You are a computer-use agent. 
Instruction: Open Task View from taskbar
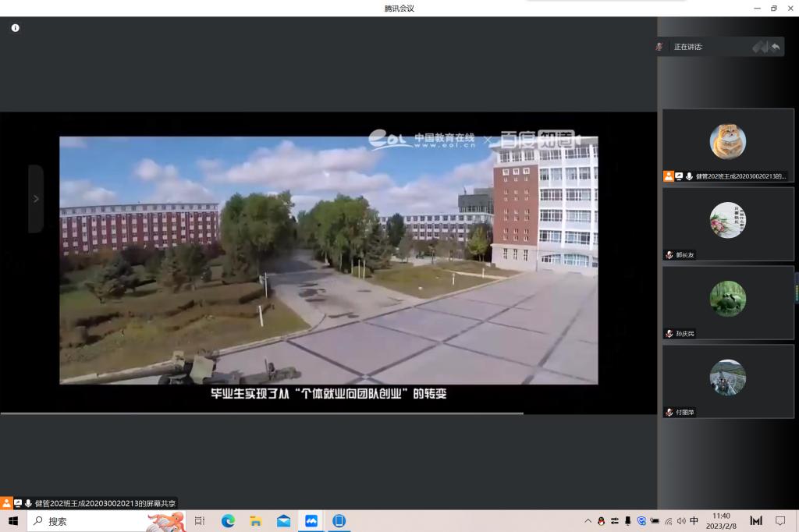point(200,521)
